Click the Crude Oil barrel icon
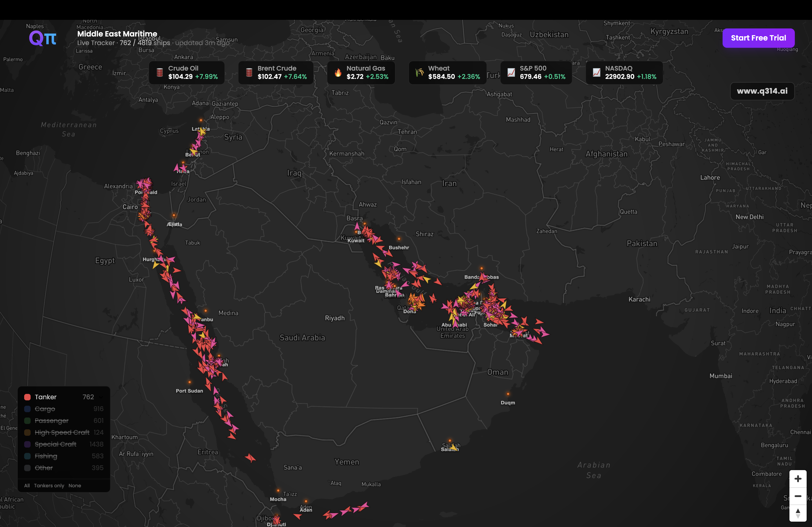Screen dimensions: 812x527 point(160,72)
